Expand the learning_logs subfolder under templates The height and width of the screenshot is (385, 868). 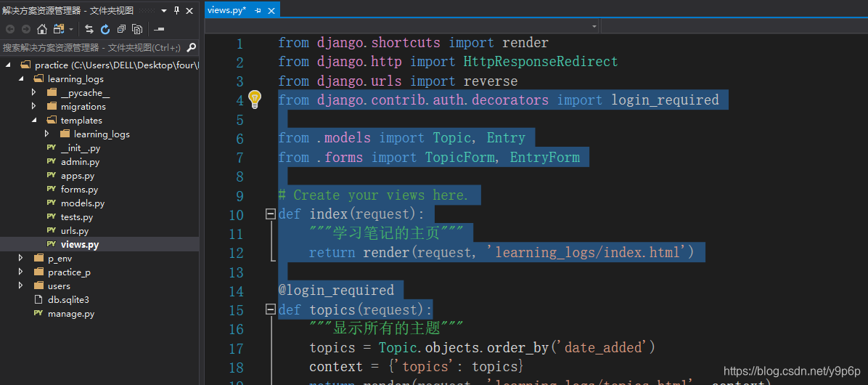(x=47, y=134)
